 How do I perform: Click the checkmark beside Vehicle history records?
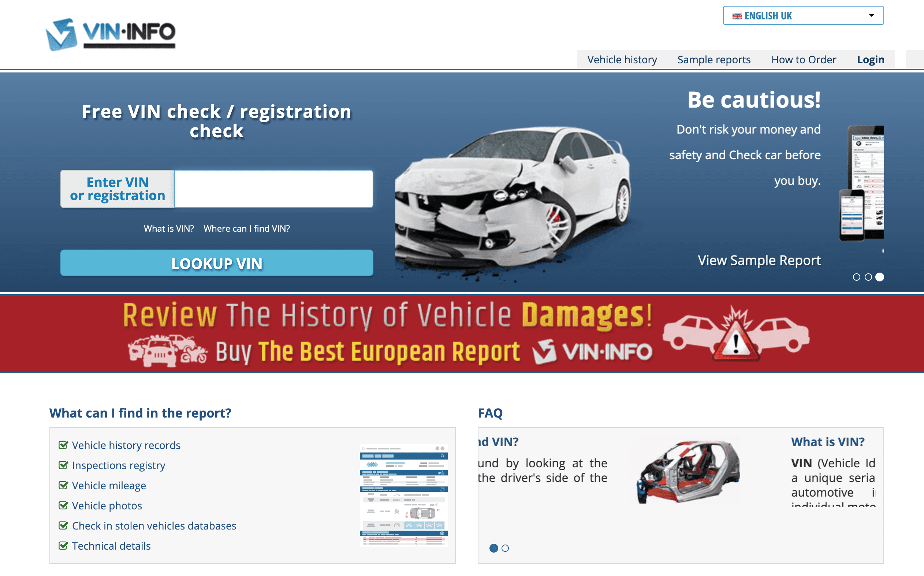[63, 445]
